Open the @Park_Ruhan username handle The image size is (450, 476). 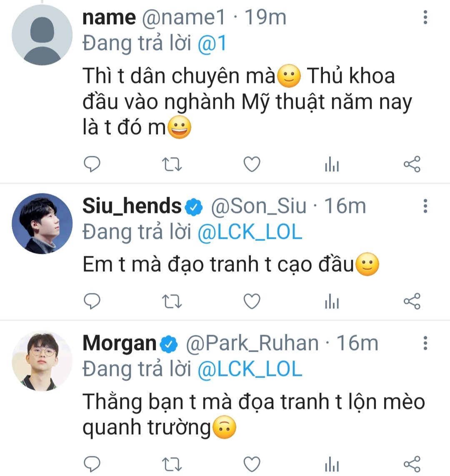pos(252,343)
